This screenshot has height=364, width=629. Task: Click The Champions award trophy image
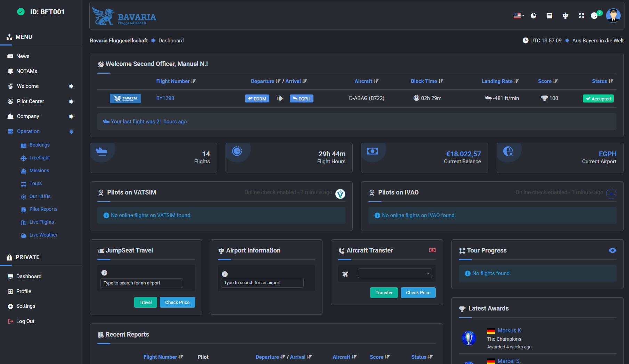tap(469, 338)
